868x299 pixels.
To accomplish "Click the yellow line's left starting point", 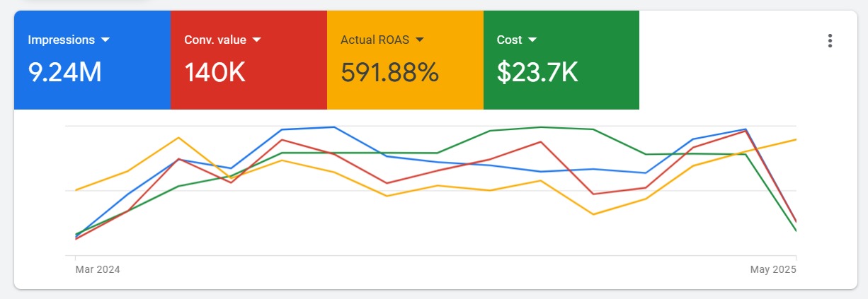I will pos(76,190).
